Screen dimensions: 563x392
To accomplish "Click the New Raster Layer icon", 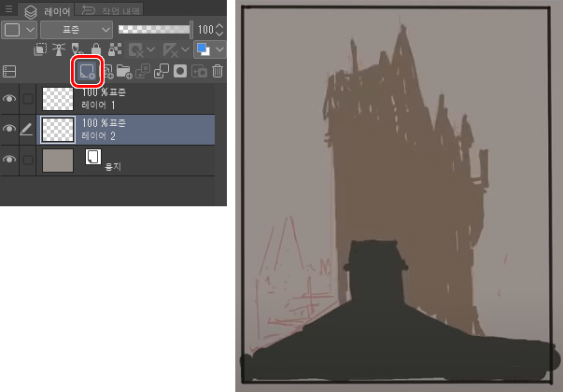I will 87,71.
